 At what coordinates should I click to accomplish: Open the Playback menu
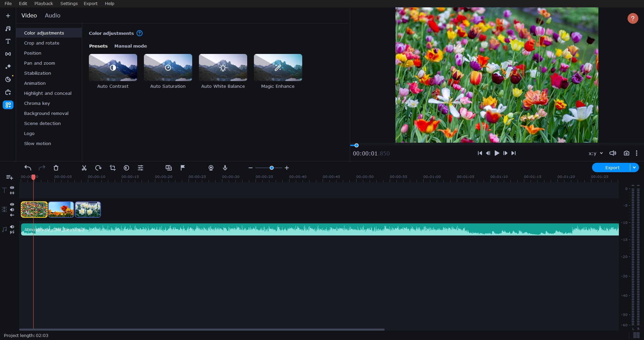pos(44,3)
